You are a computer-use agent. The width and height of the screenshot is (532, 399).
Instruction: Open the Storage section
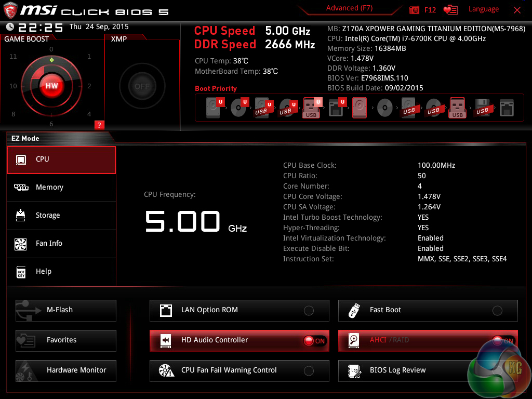61,216
